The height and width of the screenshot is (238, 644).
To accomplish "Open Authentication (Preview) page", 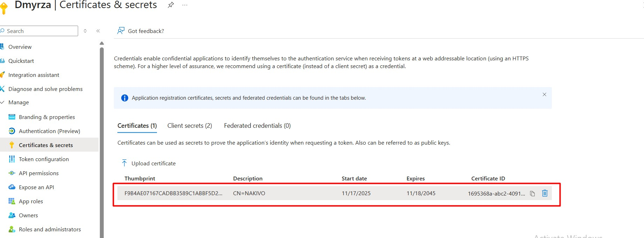I will [49, 131].
